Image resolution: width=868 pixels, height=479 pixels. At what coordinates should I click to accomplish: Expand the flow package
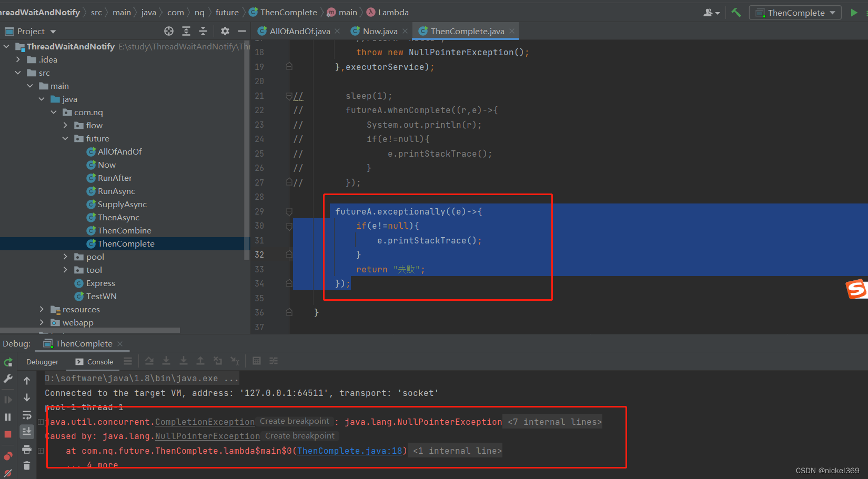pos(65,126)
